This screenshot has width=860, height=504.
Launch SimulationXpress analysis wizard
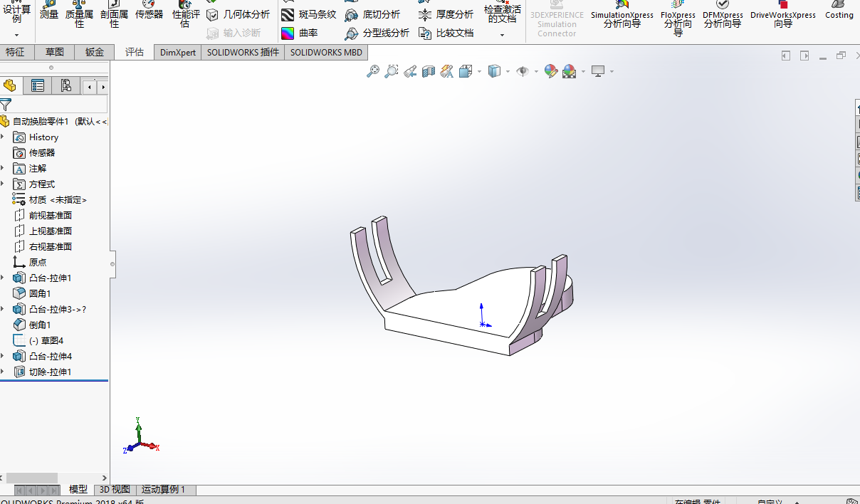pyautogui.click(x=622, y=14)
